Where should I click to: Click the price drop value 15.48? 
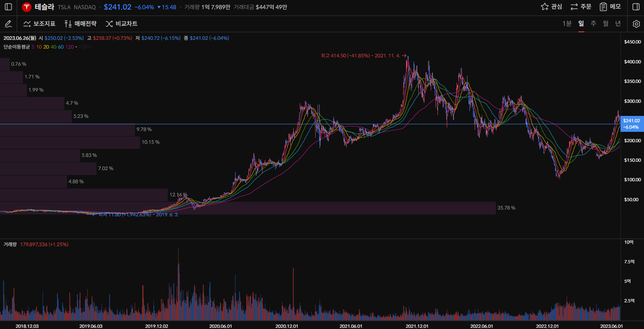coord(167,7)
